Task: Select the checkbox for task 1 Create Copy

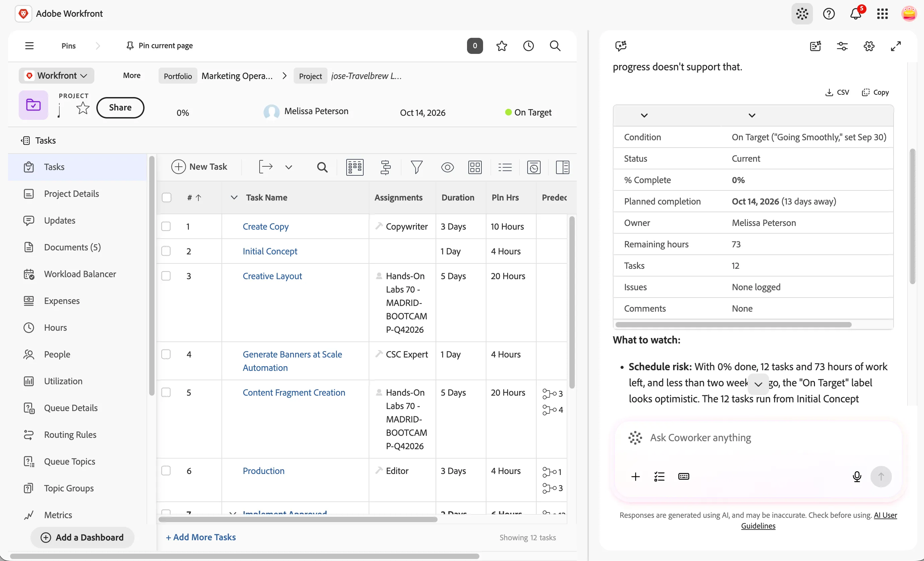Action: click(x=166, y=226)
